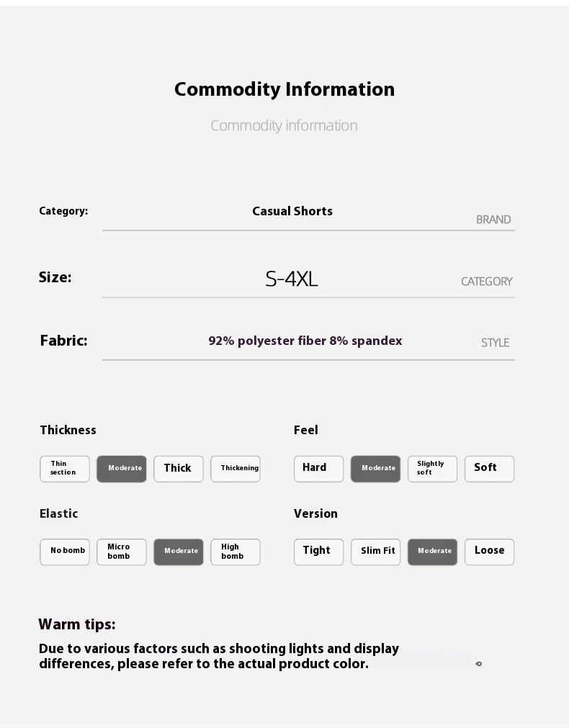Pick the Soft feel option

pos(490,469)
